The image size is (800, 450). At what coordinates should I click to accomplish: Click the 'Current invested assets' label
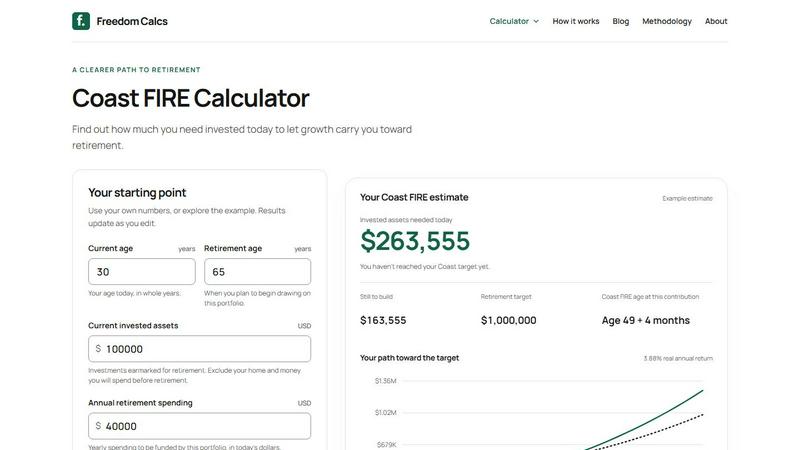point(133,326)
